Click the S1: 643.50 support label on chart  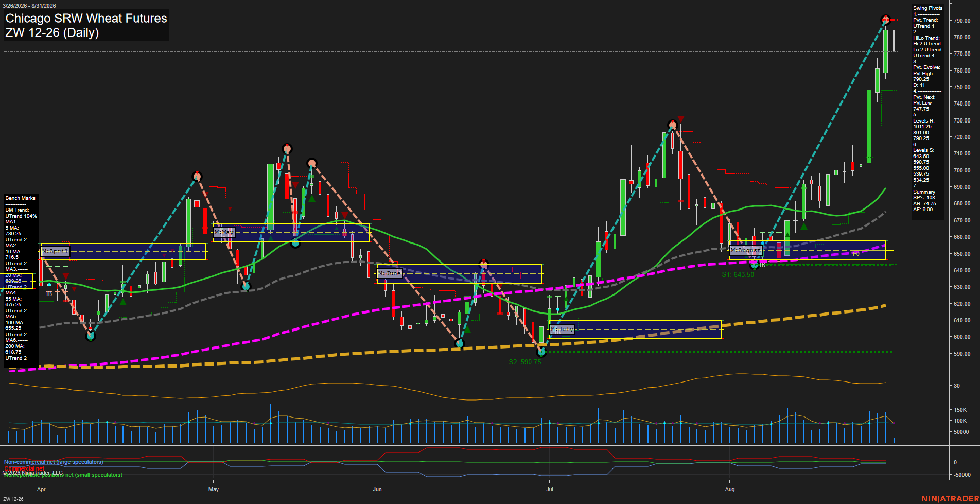[738, 275]
